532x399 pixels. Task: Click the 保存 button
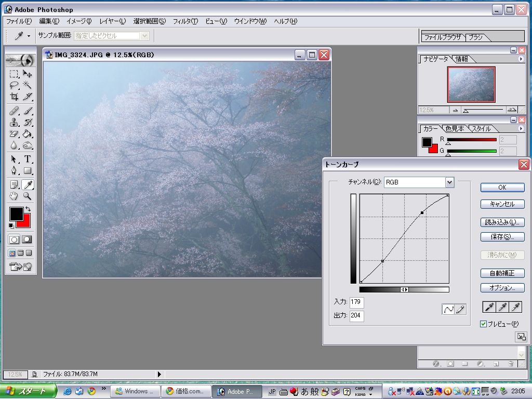click(502, 237)
